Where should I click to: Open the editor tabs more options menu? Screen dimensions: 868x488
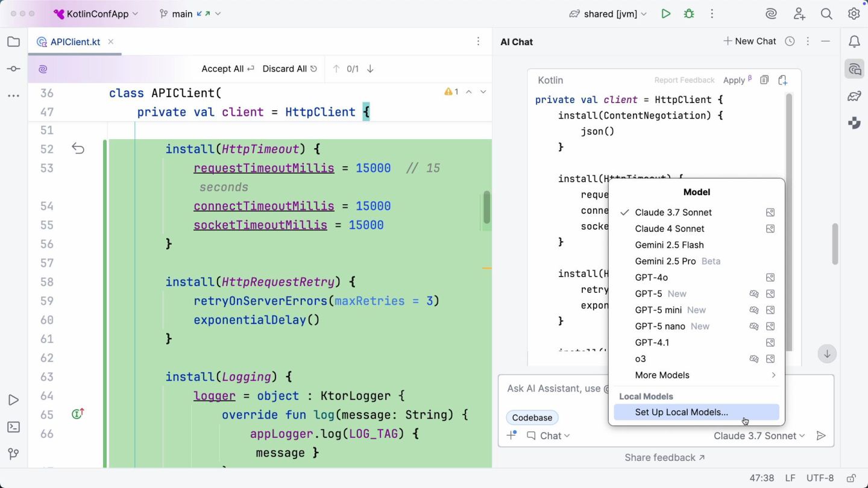pos(478,42)
